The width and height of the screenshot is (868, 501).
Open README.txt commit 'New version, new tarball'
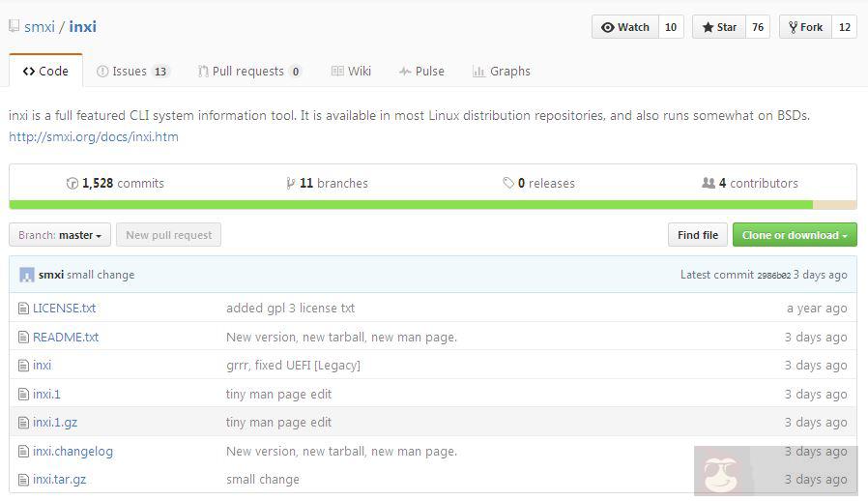coord(341,337)
